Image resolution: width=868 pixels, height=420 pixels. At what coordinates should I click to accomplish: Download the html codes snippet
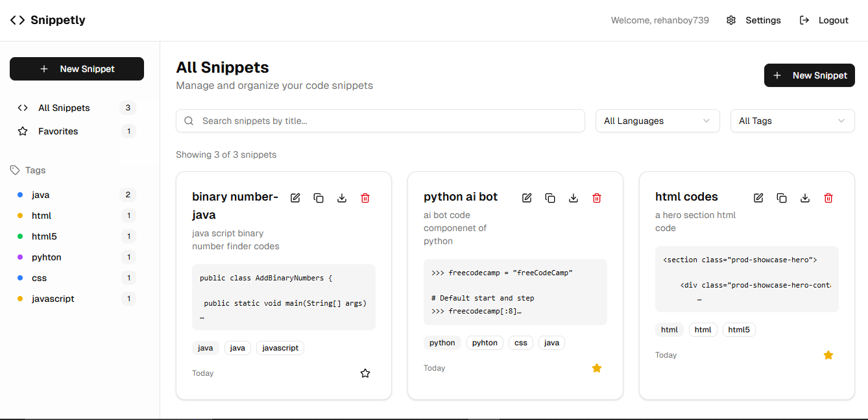[x=805, y=197]
